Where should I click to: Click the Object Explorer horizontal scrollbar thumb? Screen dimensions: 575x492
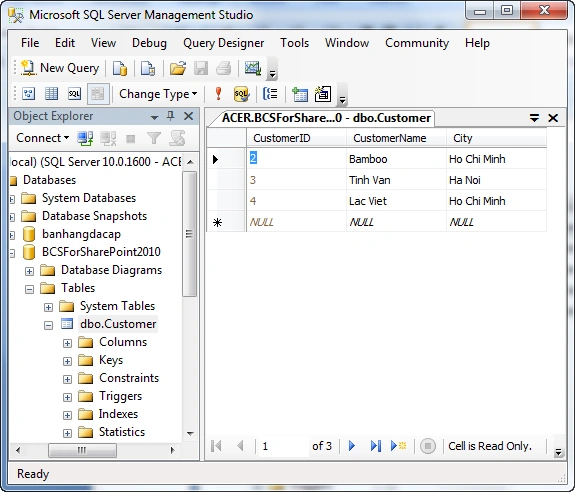coord(82,450)
